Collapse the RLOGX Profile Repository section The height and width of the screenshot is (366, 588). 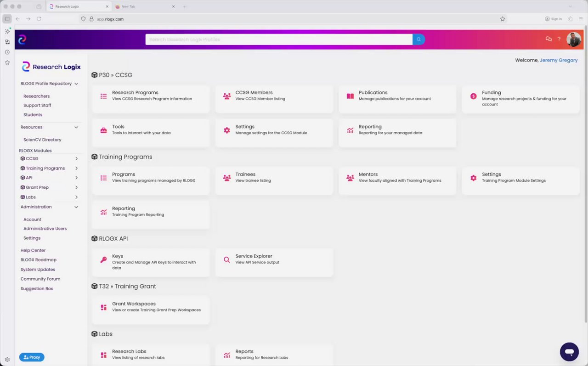point(76,84)
